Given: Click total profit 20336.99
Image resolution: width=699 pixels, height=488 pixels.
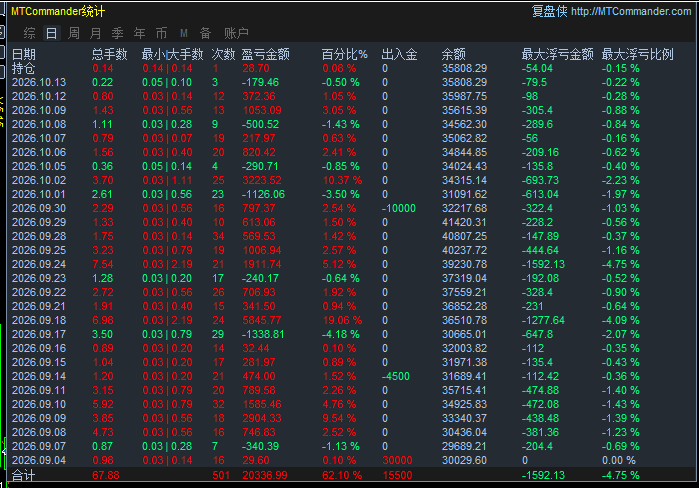Looking at the screenshot, I should pos(265,475).
